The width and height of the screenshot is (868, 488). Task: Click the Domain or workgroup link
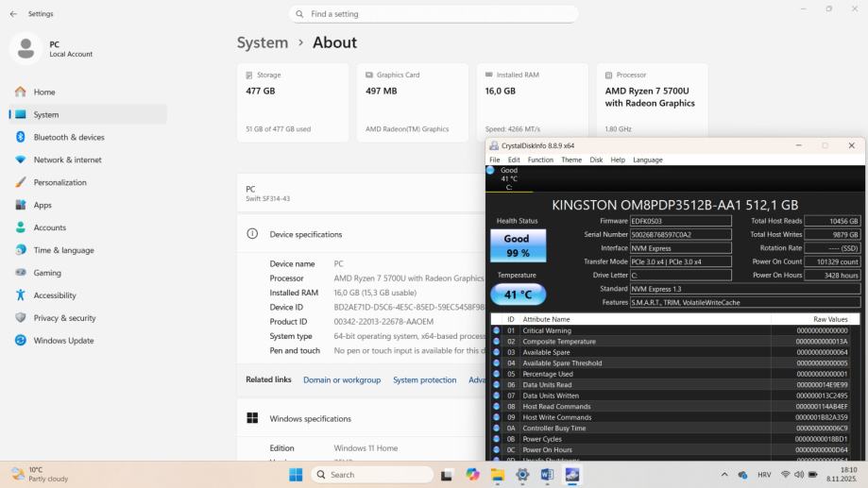(x=341, y=379)
